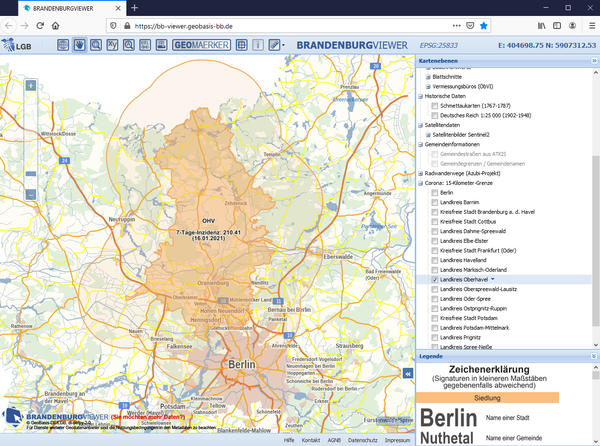Open Landkreis Oberhavel layer options arrow
The image size is (600, 446).
click(493, 279)
